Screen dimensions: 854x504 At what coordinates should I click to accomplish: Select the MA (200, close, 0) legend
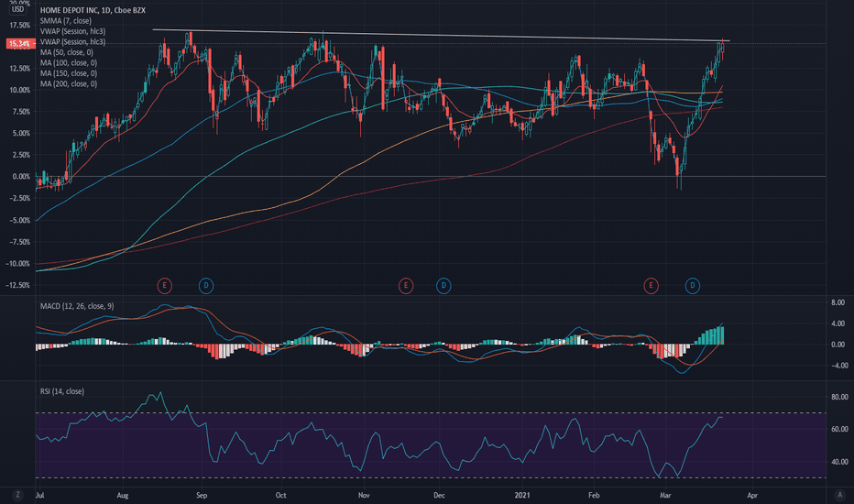pyautogui.click(x=69, y=84)
